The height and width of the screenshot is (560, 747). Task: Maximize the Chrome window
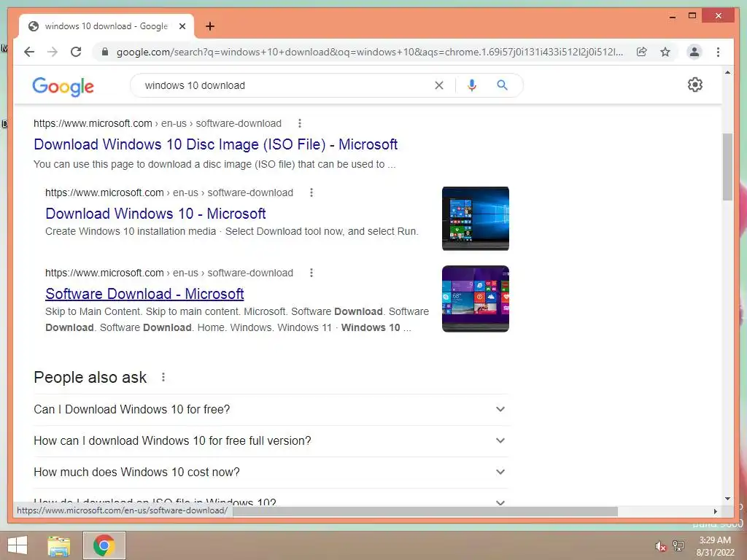(692, 16)
